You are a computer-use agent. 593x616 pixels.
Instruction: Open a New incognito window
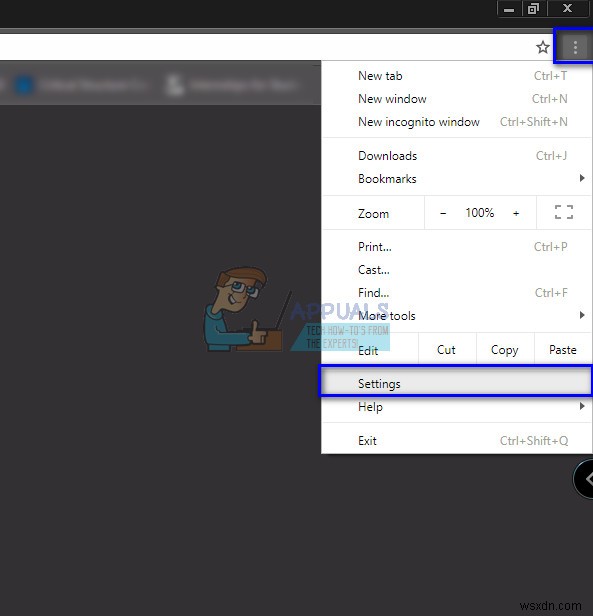click(457, 122)
